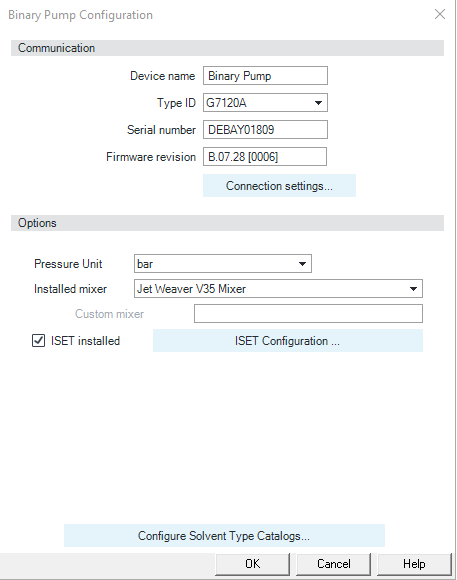
Task: Click the Options section header
Action: tap(227, 223)
